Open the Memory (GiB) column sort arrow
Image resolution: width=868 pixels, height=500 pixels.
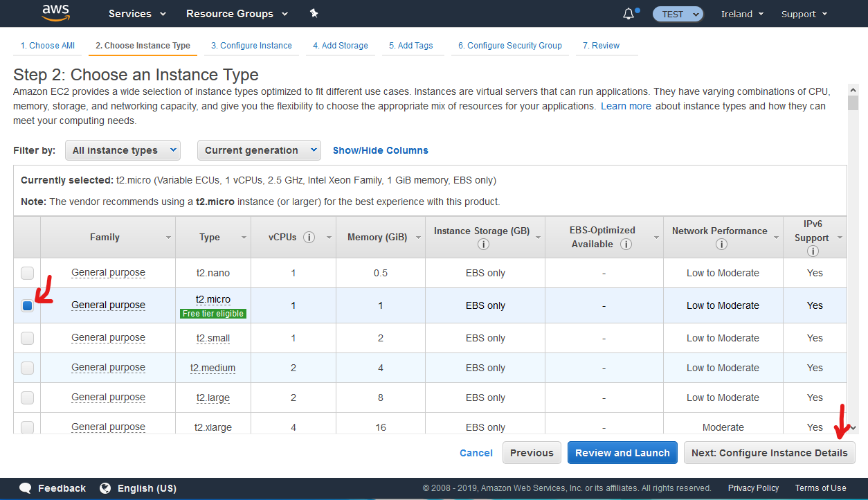(419, 238)
